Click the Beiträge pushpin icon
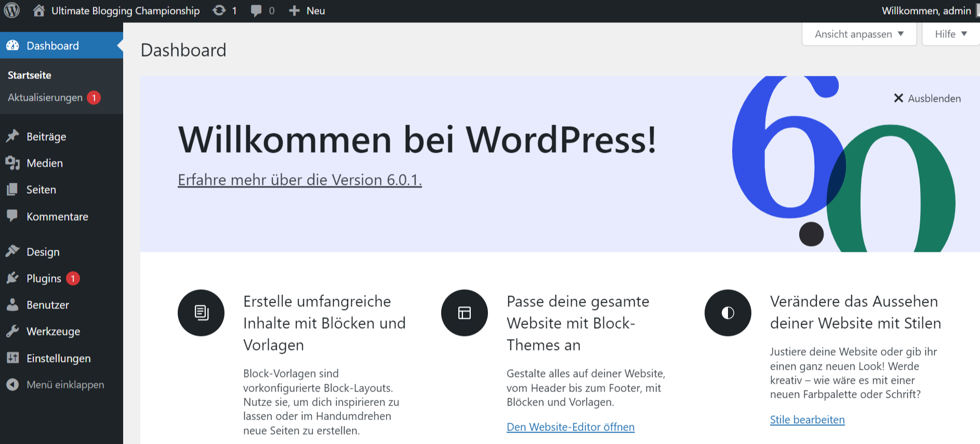The height and width of the screenshot is (444, 980). click(x=12, y=136)
